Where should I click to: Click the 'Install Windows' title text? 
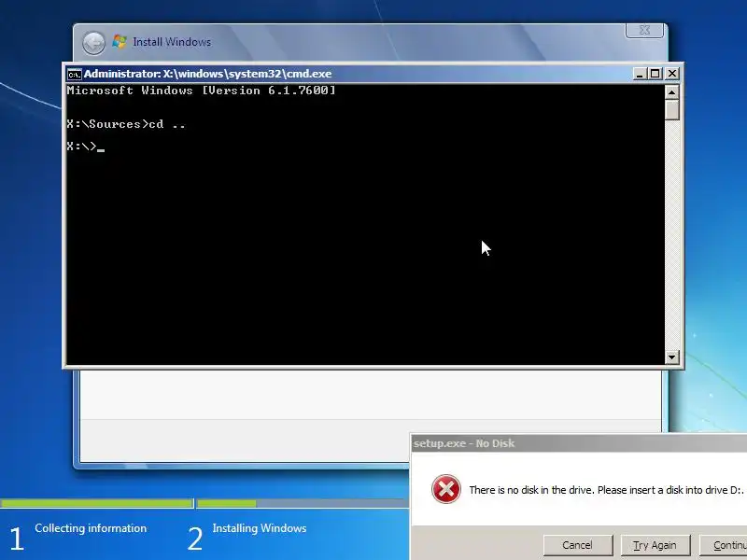pos(172,42)
